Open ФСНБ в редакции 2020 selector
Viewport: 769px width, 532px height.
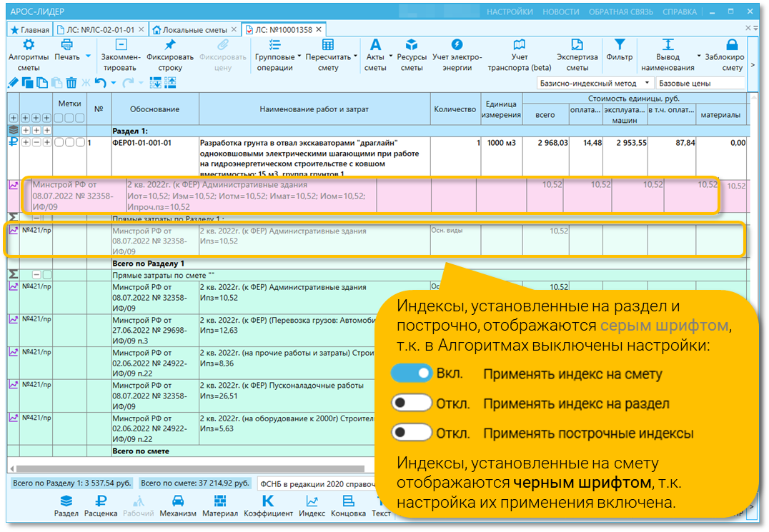coord(317,484)
